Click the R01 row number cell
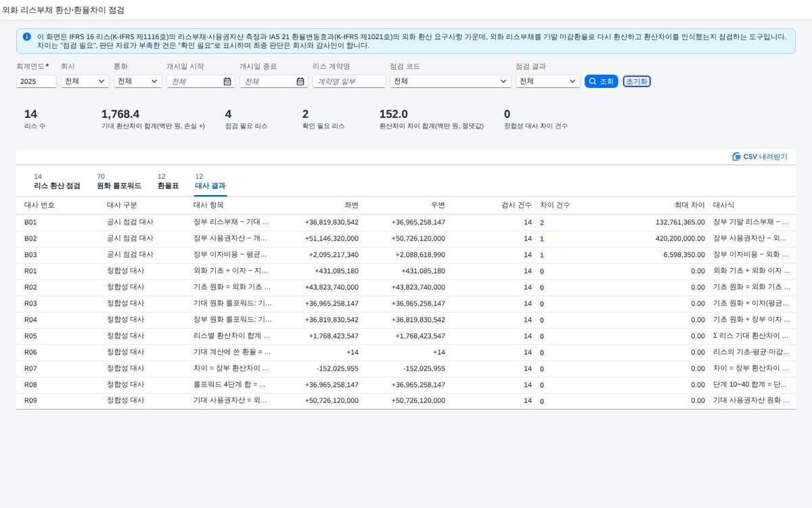The image size is (812, 508). [30, 271]
